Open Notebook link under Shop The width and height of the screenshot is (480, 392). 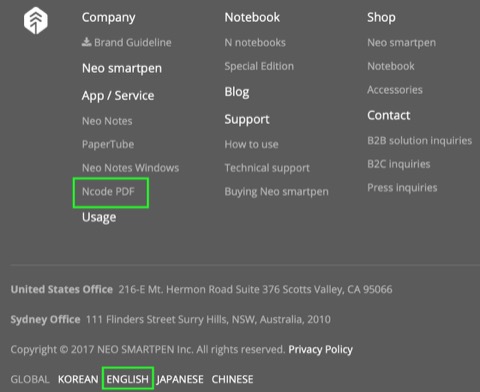391,66
